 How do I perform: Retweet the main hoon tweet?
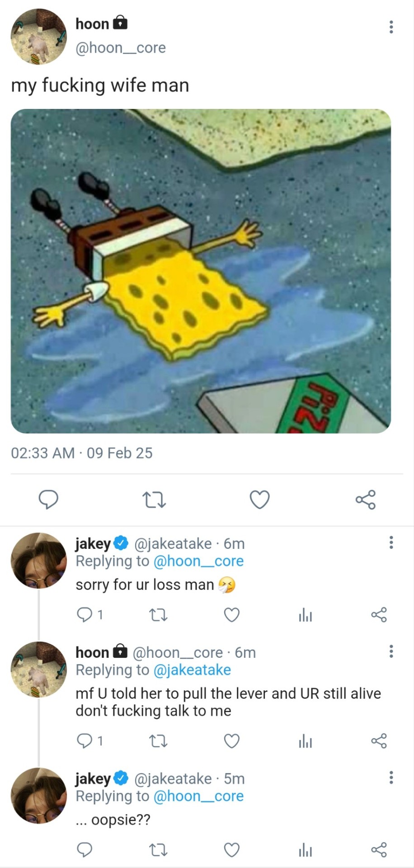click(x=154, y=500)
